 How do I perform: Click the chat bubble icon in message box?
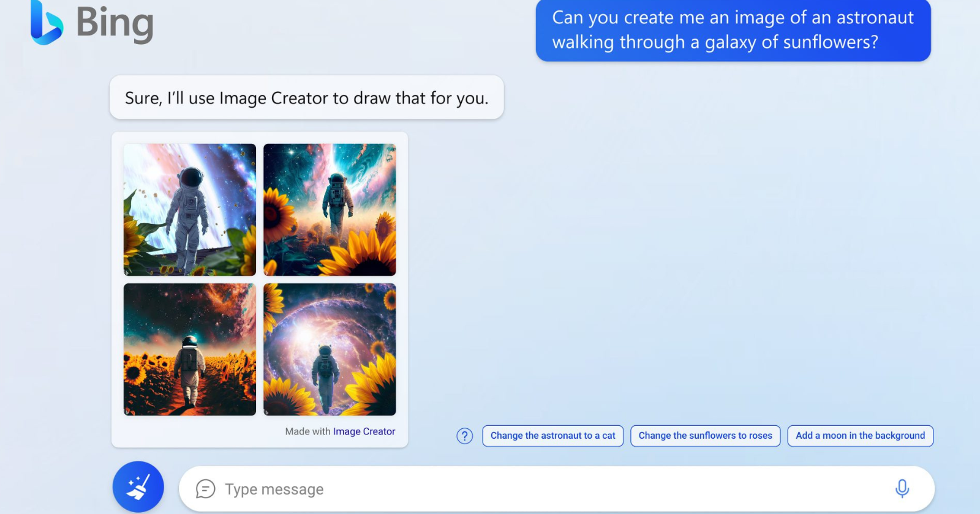[205, 489]
